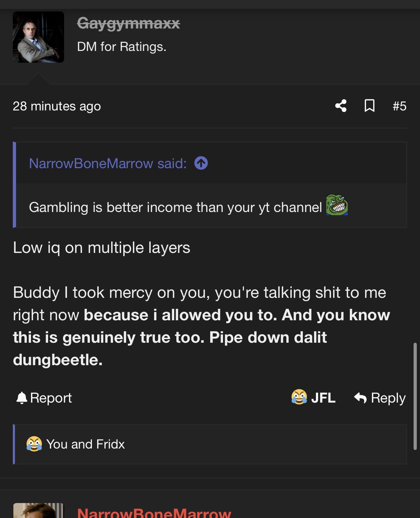Open the Gaygymmaxx user profile
The width and height of the screenshot is (420, 518).
click(128, 24)
